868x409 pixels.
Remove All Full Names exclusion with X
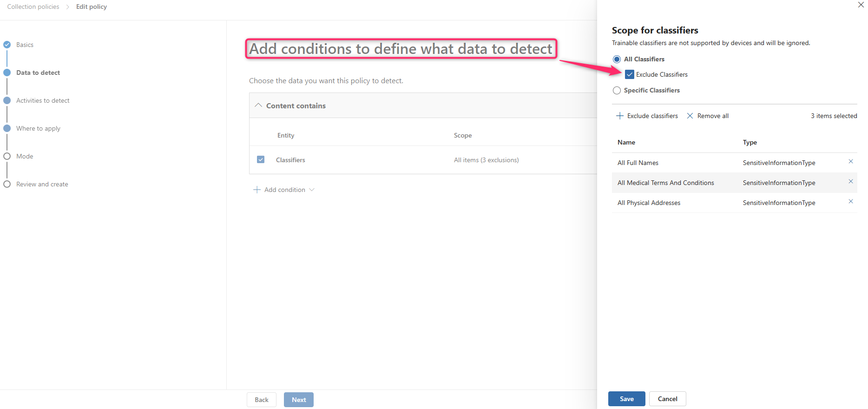[851, 162]
